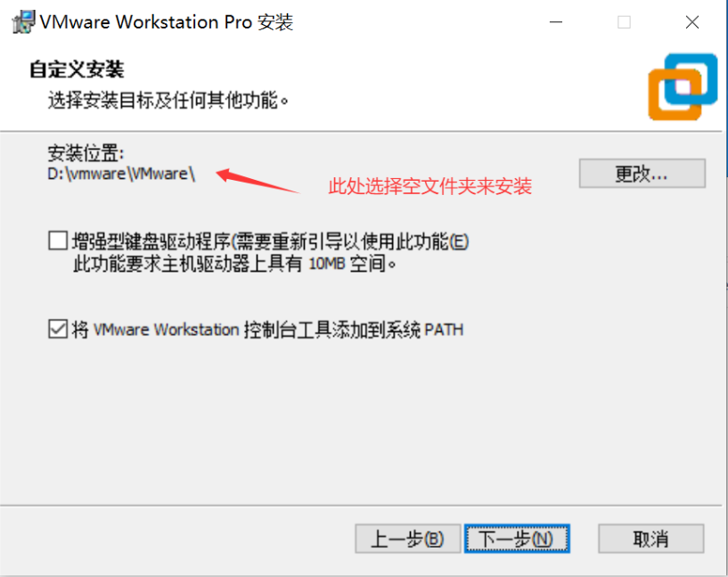Cancel the installation with 取消
The image size is (728, 577).
click(651, 539)
